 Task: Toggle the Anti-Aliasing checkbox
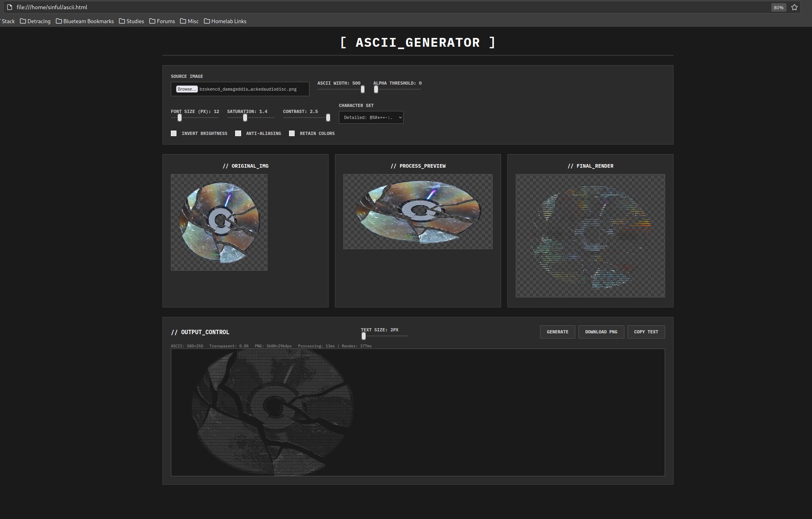(238, 133)
